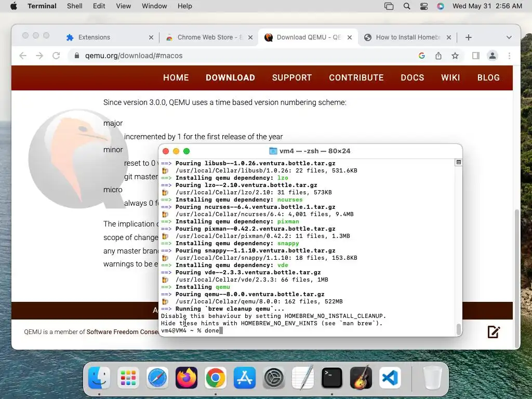This screenshot has height=399, width=532.
Task: Open the Shell menu in menu bar
Action: click(74, 6)
